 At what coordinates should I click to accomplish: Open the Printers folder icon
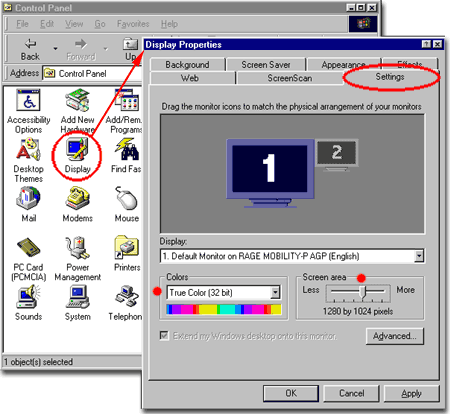127,254
